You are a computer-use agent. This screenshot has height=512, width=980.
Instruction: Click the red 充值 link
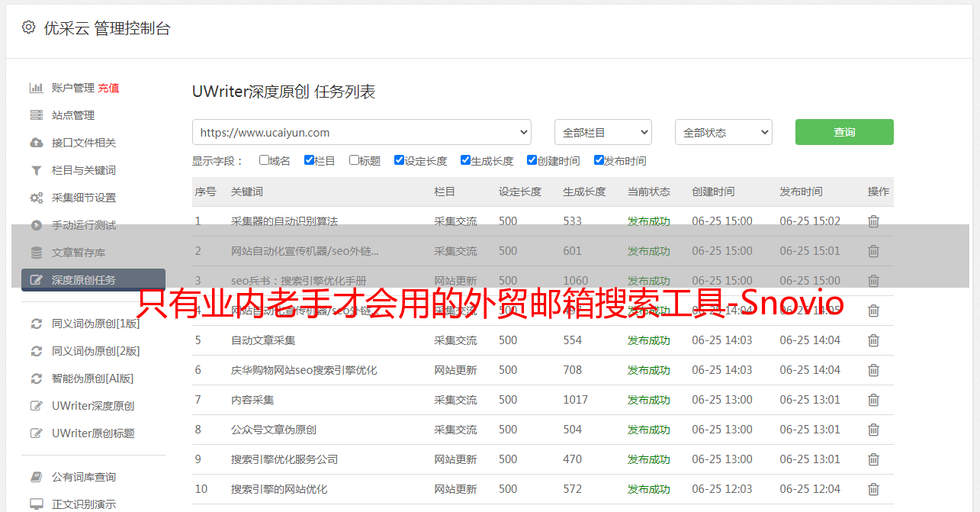[108, 88]
